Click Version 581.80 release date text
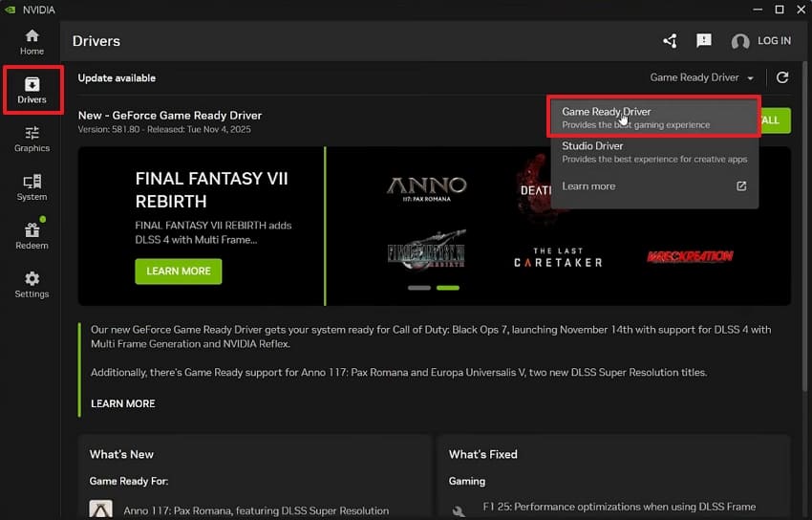The height and width of the screenshot is (520, 812). tap(164, 129)
